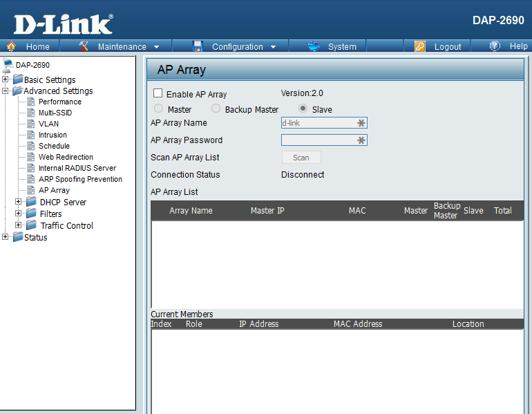This screenshot has width=532, height=414.
Task: Click the Web Redirection page icon
Action: click(x=31, y=157)
